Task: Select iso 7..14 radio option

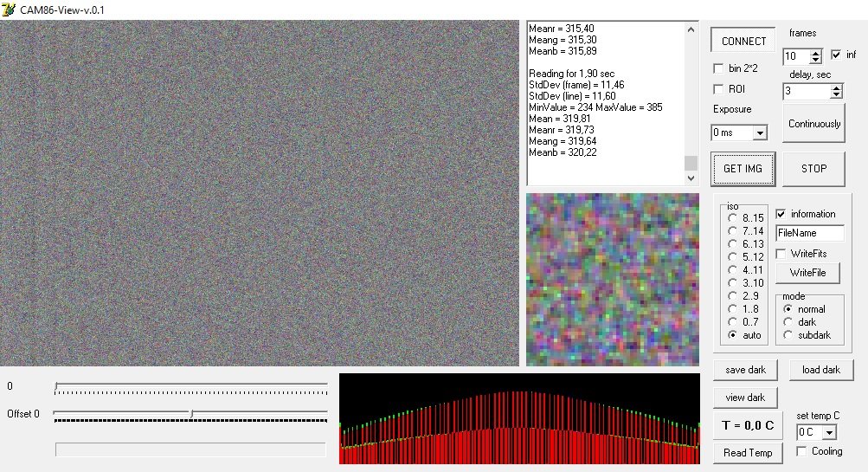Action: 732,231
